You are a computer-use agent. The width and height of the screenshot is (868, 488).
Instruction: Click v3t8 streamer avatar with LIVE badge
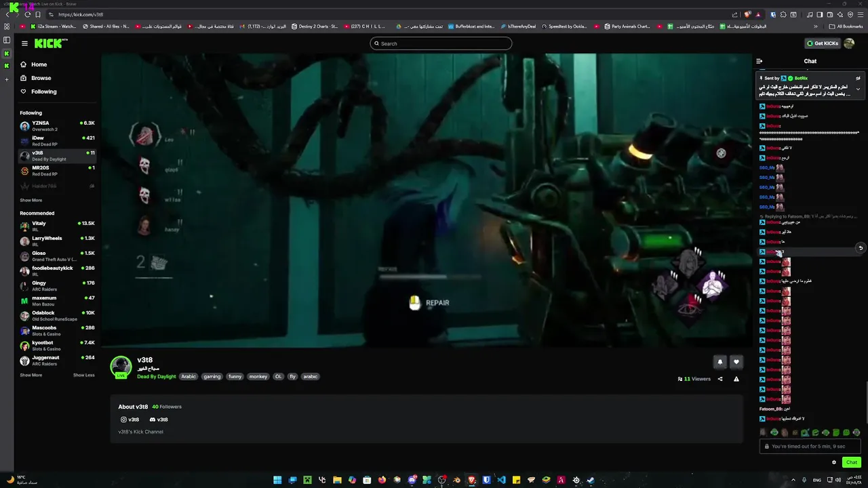click(121, 367)
